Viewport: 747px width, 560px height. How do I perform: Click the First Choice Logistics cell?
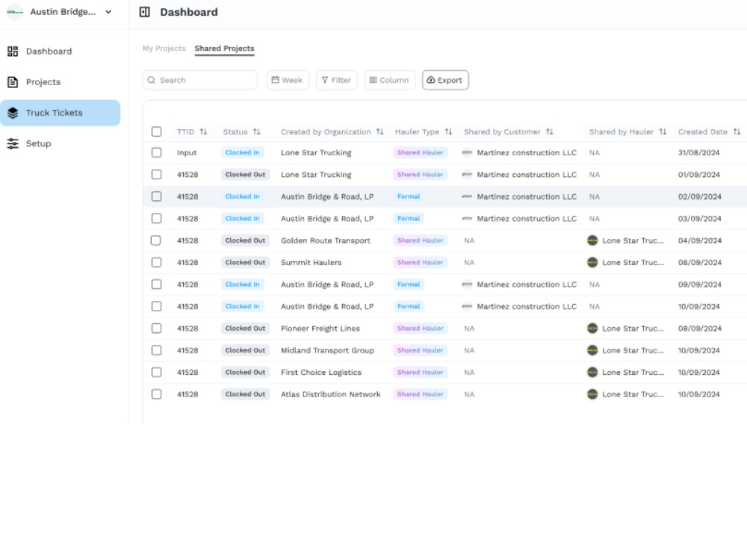[321, 373]
